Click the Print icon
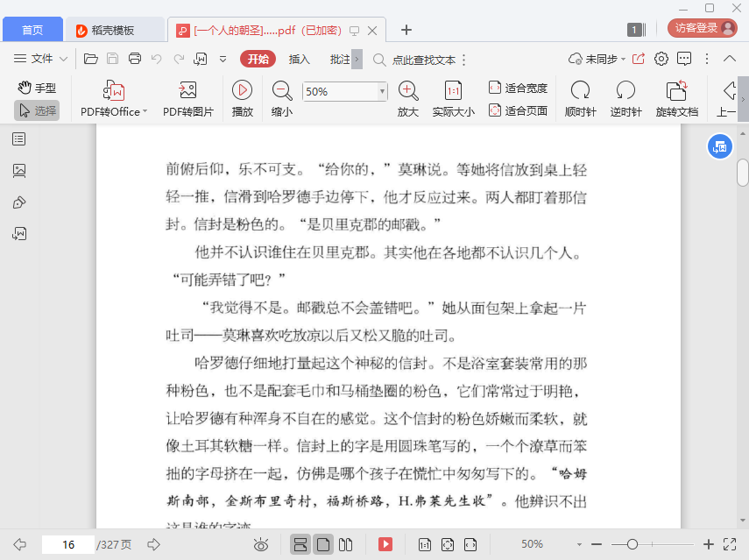 pyautogui.click(x=135, y=59)
